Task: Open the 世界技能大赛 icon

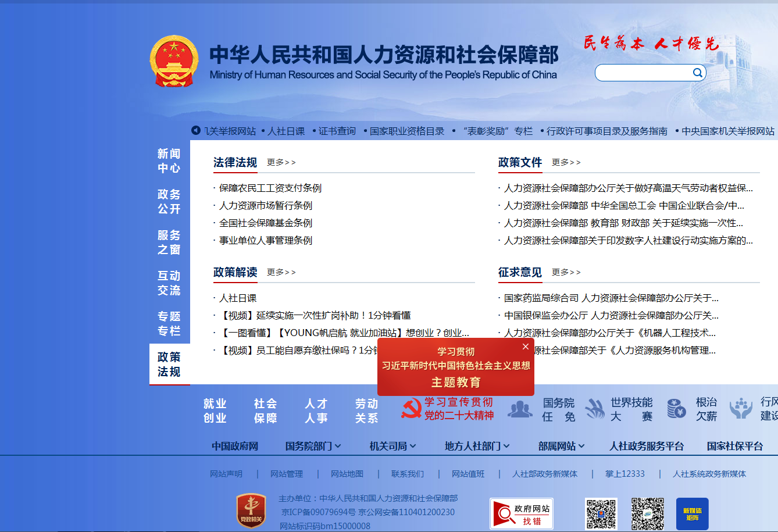Action: [594, 409]
